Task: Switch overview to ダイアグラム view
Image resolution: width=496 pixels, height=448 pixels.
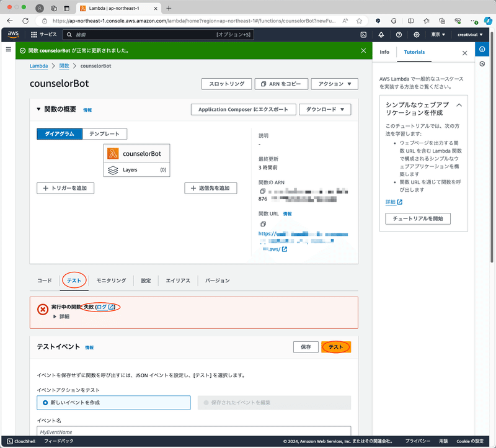Action: point(60,134)
